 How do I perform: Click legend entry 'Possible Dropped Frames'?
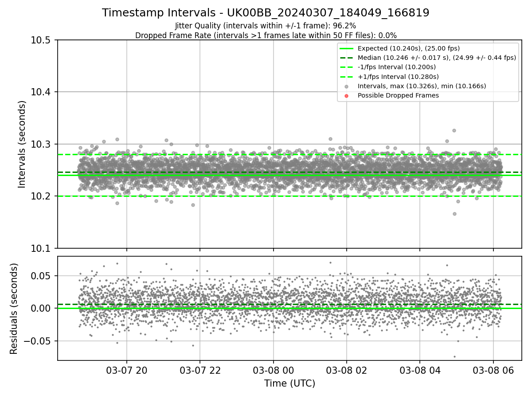398,95
